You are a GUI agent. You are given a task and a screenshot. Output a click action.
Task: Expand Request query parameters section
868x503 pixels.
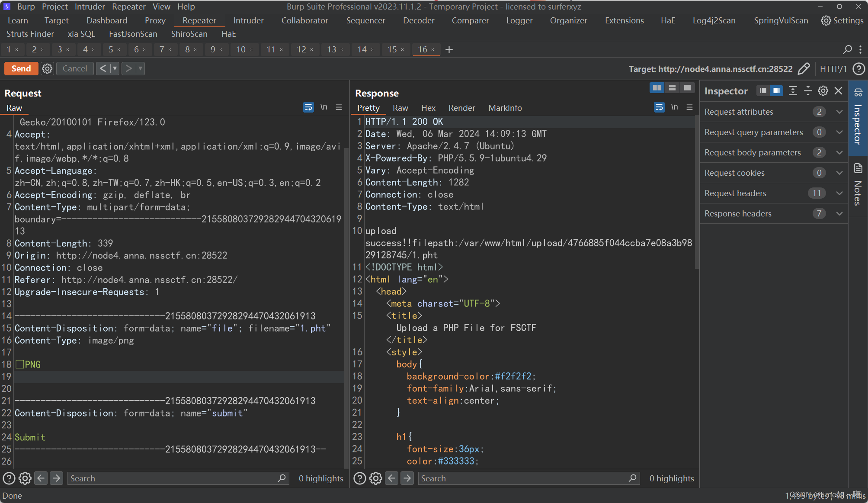coord(774,132)
